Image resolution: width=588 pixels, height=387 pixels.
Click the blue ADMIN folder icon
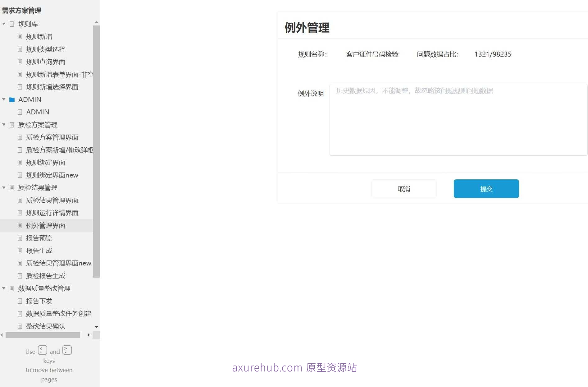(12, 100)
